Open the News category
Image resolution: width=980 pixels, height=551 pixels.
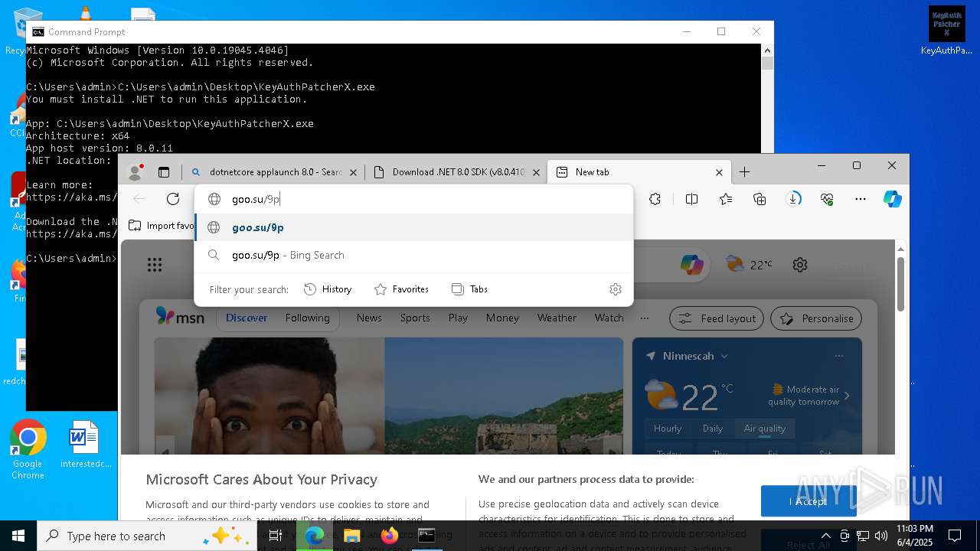tap(369, 318)
